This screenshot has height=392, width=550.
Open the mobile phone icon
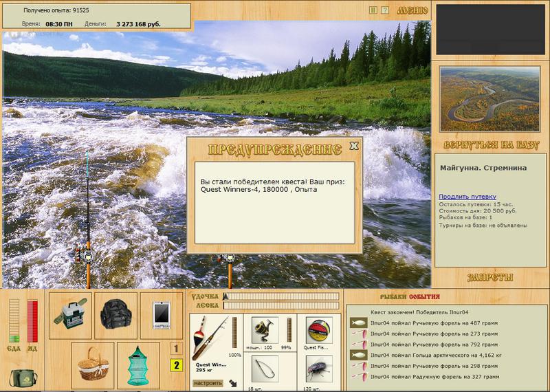(x=162, y=316)
